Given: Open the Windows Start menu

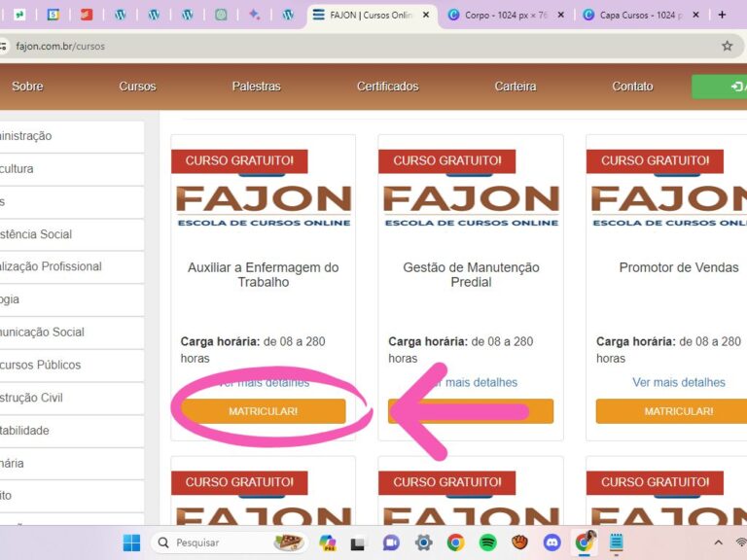Looking at the screenshot, I should pyautogui.click(x=131, y=542).
